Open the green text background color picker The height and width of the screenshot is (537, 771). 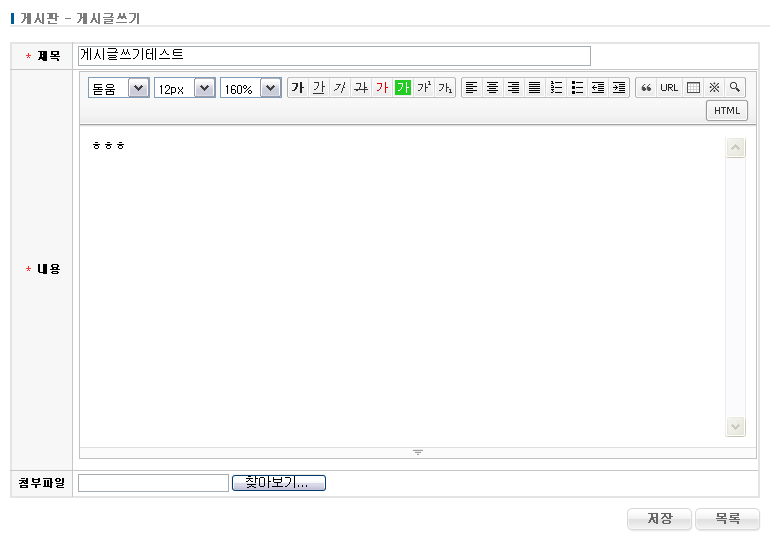[403, 88]
